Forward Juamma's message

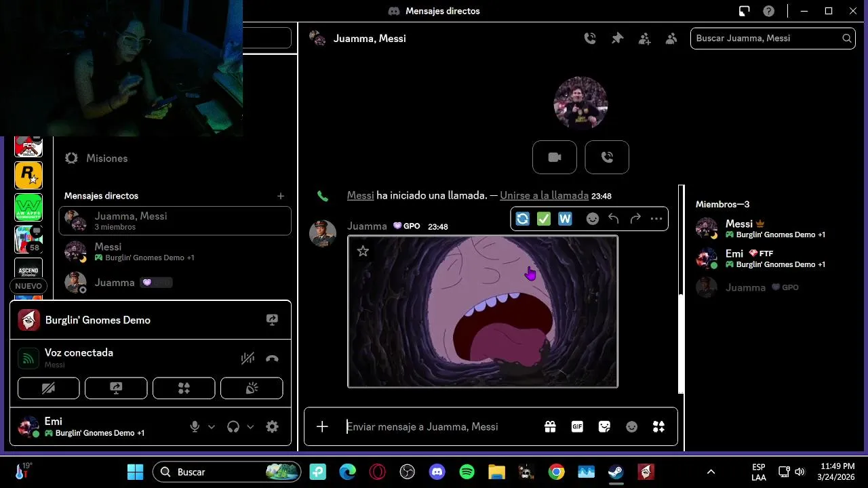point(635,219)
